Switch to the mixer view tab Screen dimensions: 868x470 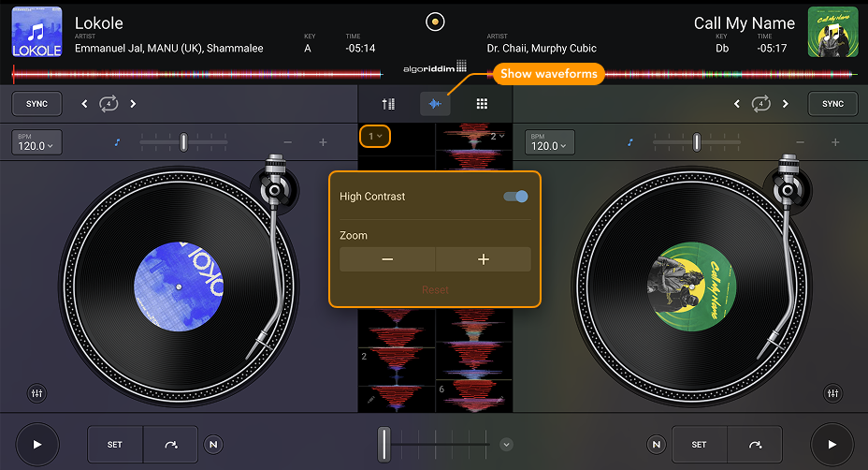click(x=388, y=104)
